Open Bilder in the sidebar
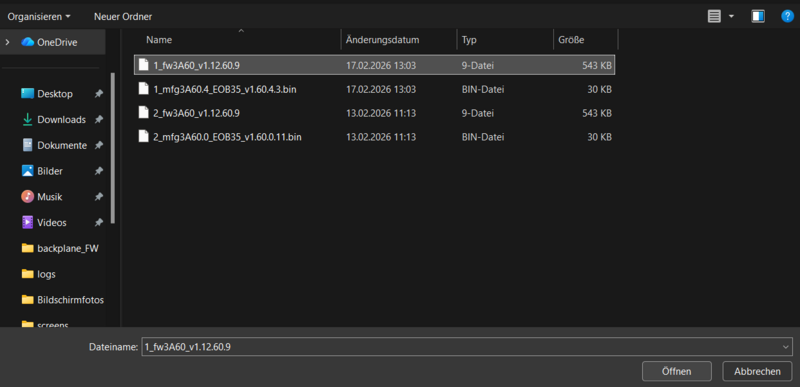Screen dimensions: 800x387 49,171
